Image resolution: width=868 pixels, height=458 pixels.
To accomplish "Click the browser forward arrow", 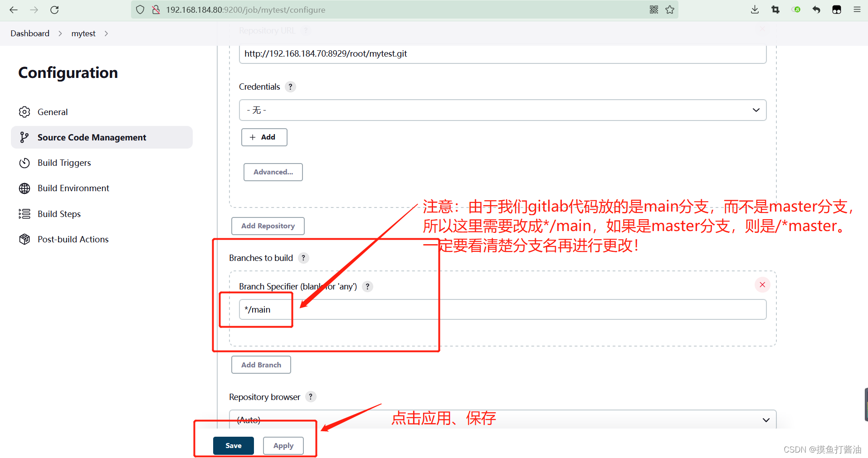I will click(34, 10).
